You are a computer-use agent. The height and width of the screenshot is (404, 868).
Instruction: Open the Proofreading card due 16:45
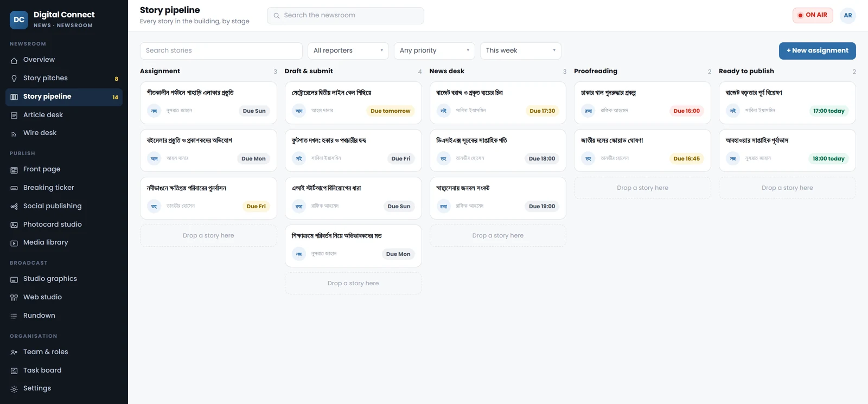642,150
